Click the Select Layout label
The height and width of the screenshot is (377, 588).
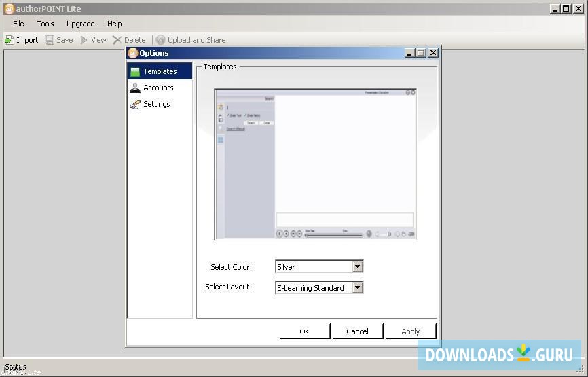pyautogui.click(x=229, y=287)
